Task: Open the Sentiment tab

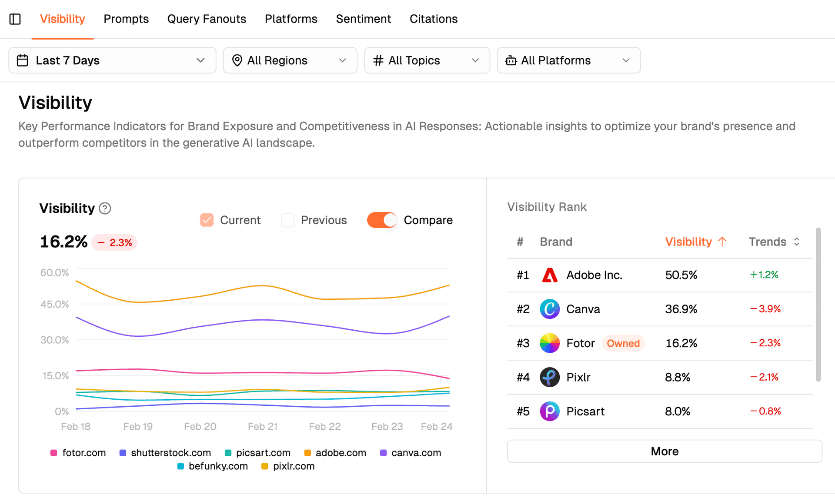Action: [364, 19]
